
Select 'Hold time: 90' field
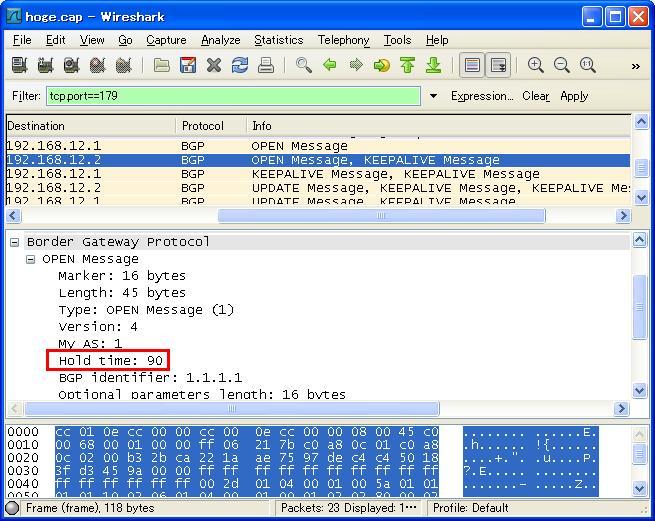point(111,361)
